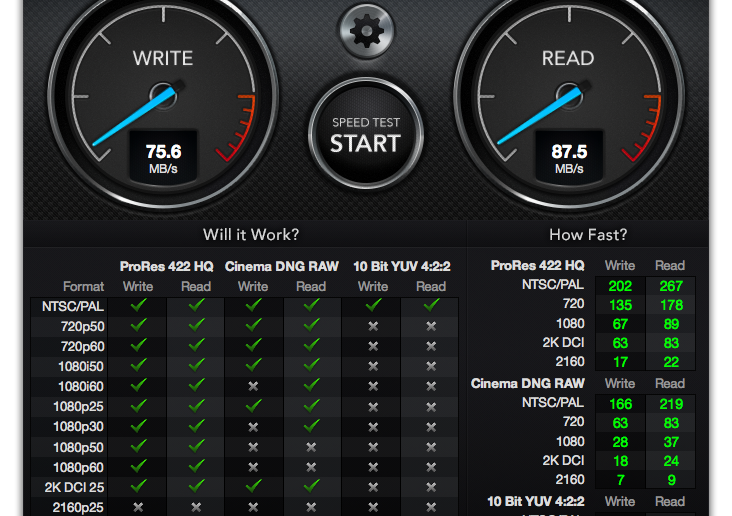Click the 24 value in Cinema DNG 2K DCI row

(x=671, y=461)
